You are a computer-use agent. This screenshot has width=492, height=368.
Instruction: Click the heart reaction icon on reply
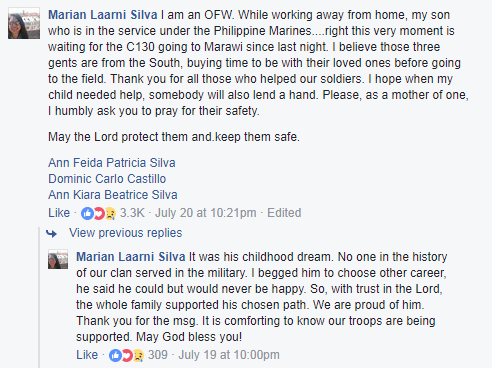pos(127,355)
